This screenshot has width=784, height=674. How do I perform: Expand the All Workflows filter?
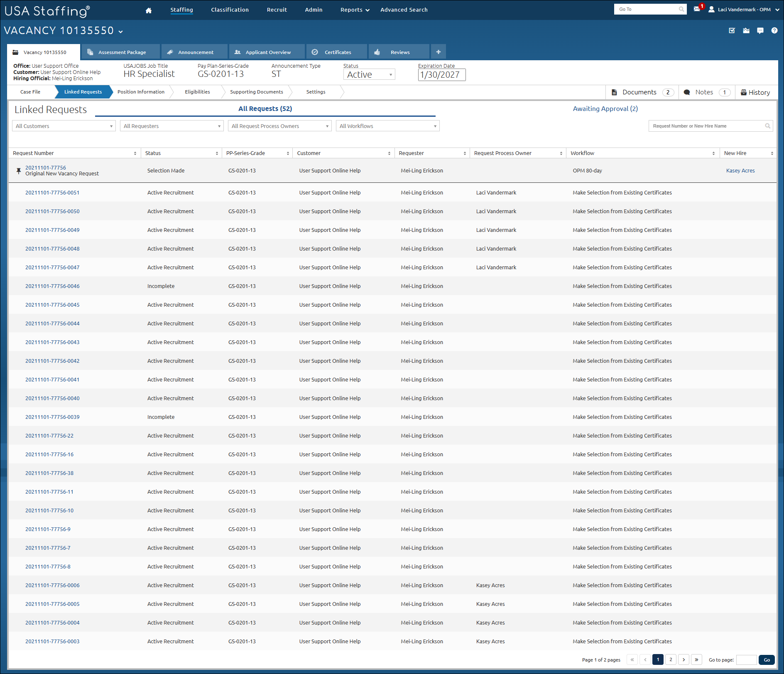pyautogui.click(x=388, y=126)
